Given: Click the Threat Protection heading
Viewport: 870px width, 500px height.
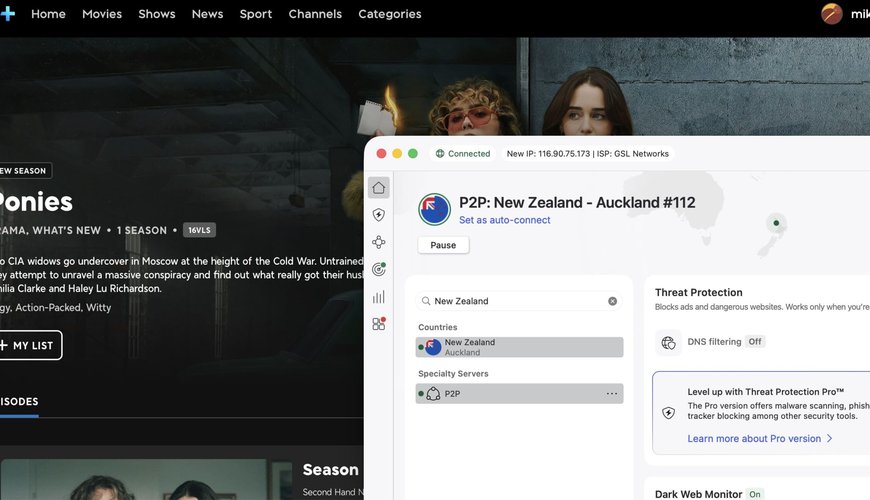Looking at the screenshot, I should [x=699, y=292].
